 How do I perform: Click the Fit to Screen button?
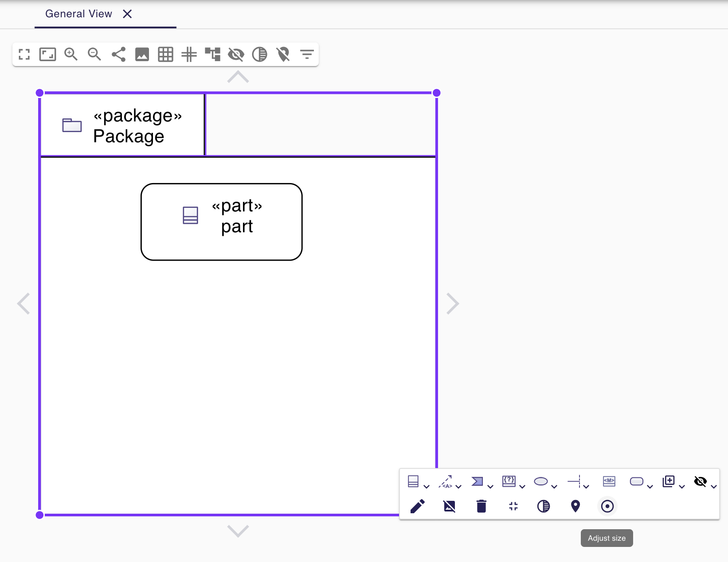[24, 54]
